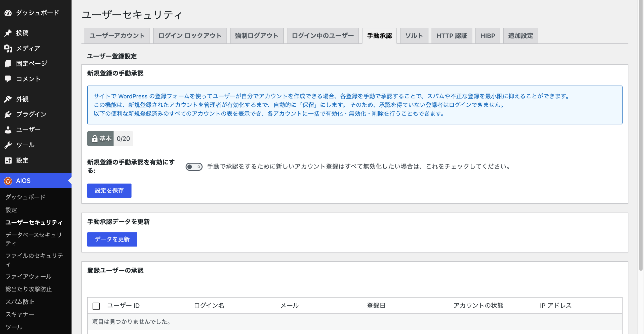Check the select-all checkbox in user table header
Image resolution: width=644 pixels, height=334 pixels.
coord(96,306)
